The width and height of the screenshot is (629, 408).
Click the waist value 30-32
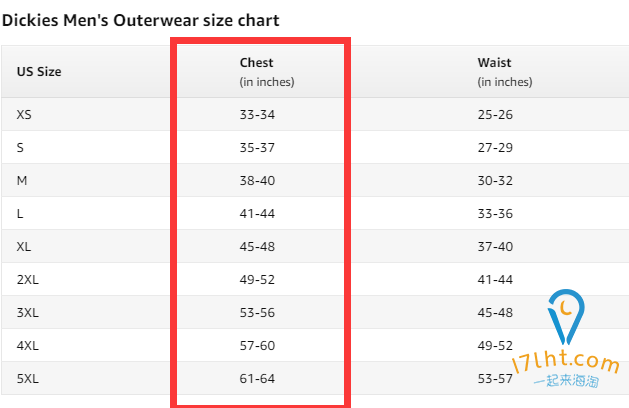495,181
